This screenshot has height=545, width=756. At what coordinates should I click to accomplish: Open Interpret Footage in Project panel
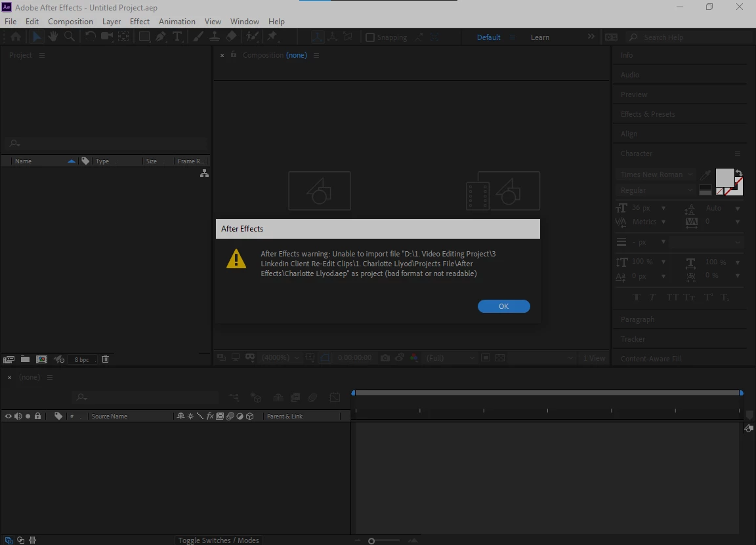click(9, 359)
